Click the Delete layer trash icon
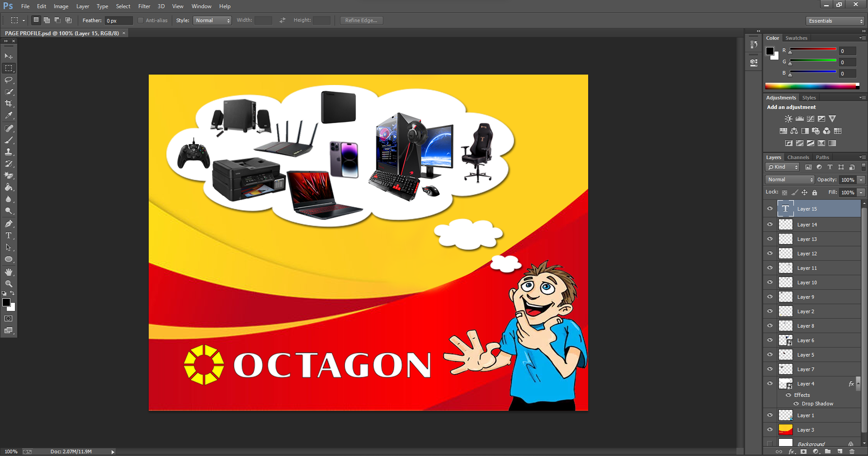Image resolution: width=868 pixels, height=456 pixels. (851, 451)
